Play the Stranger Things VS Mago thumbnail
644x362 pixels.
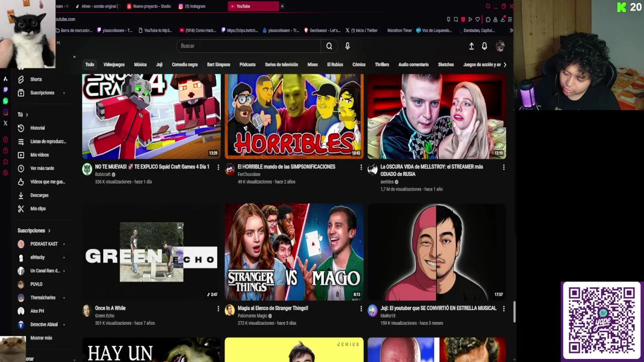[x=294, y=252]
